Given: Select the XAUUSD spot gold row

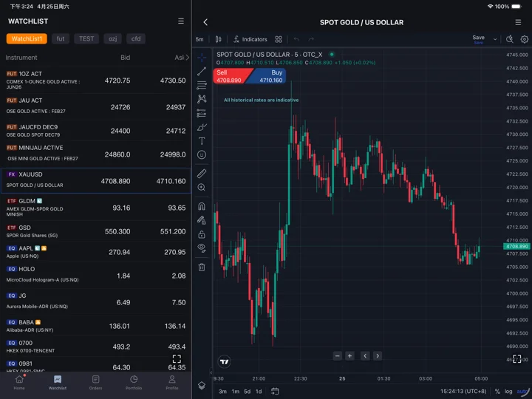Looking at the screenshot, I should [95, 180].
